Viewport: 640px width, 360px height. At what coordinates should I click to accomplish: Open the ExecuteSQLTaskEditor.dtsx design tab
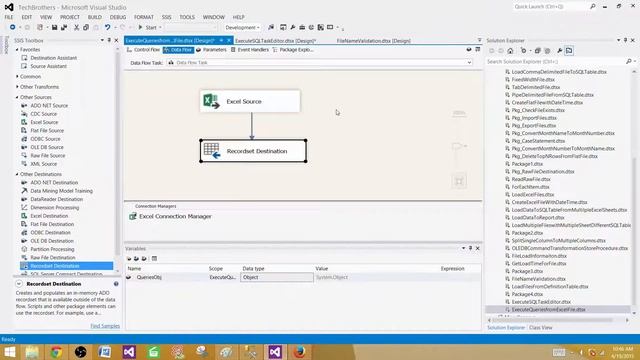276,41
